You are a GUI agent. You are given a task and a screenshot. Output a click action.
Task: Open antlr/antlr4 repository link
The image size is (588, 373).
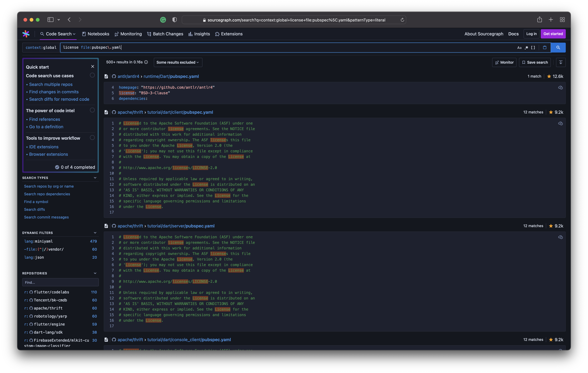click(x=128, y=76)
